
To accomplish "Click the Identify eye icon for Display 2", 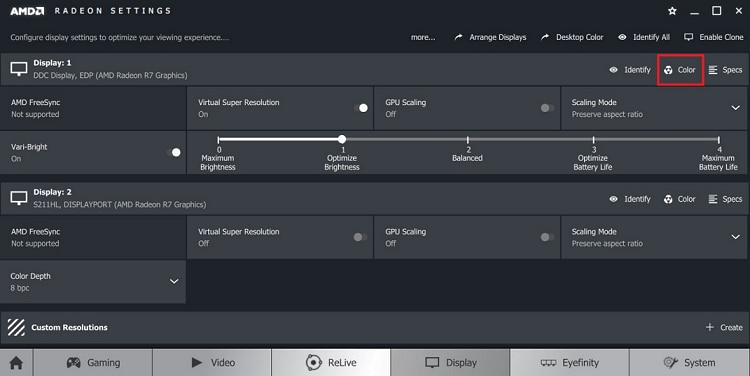I will pyautogui.click(x=613, y=199).
